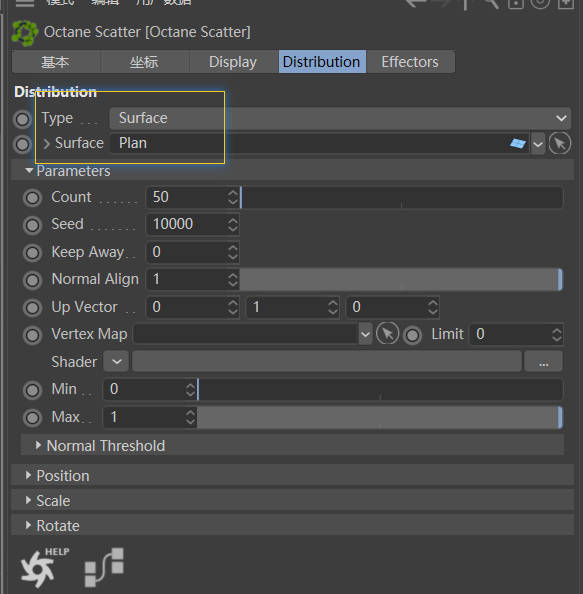This screenshot has height=594, width=583.
Task: Click first Up Vector field stepper
Action: pos(233,307)
